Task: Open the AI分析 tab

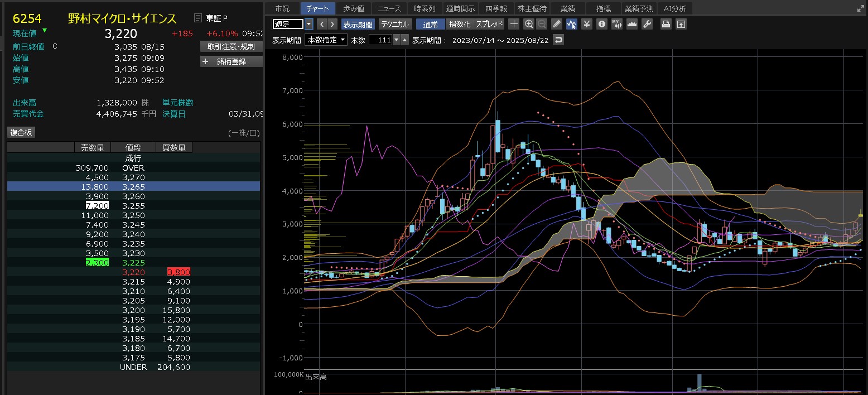Action: click(675, 8)
